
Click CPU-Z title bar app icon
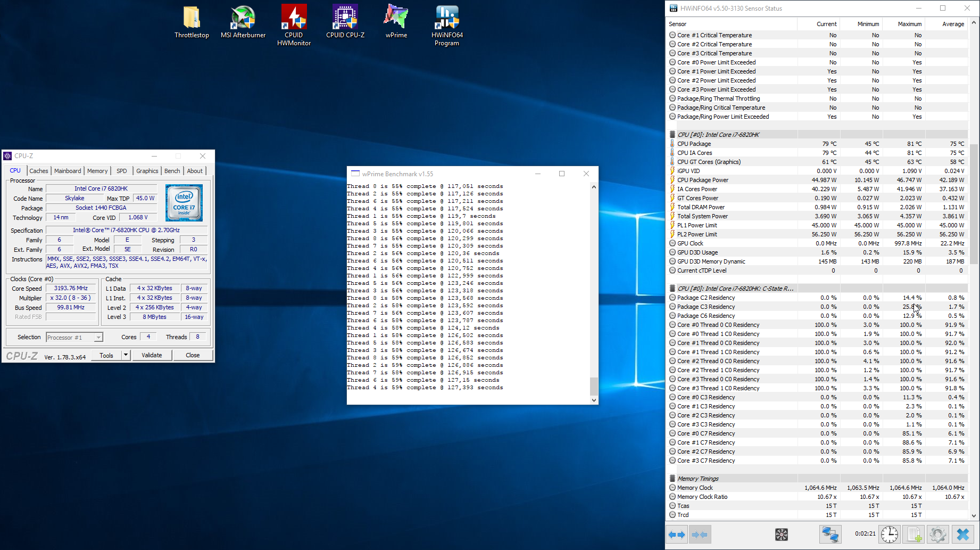coord(7,156)
